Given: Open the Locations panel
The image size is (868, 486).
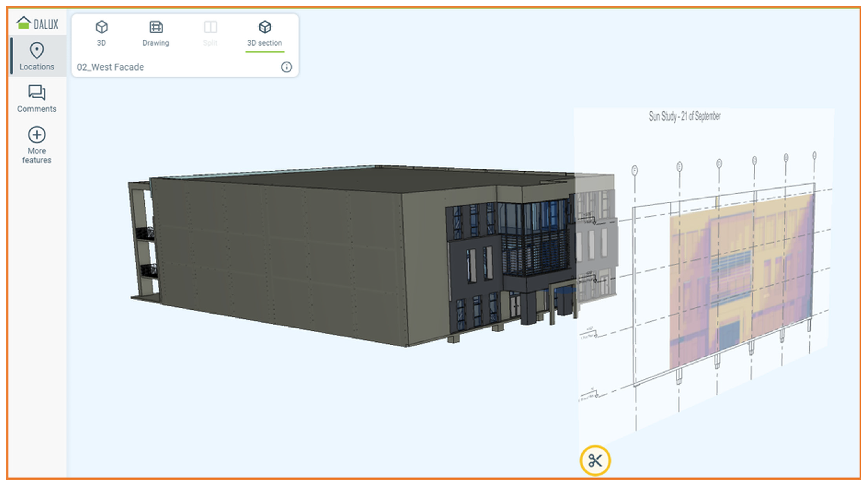Looking at the screenshot, I should coord(37,56).
